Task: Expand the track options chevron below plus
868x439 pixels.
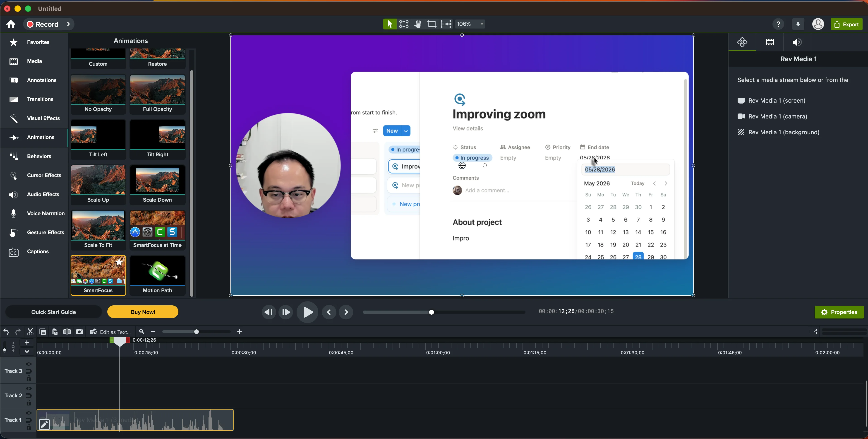Action: 27,351
